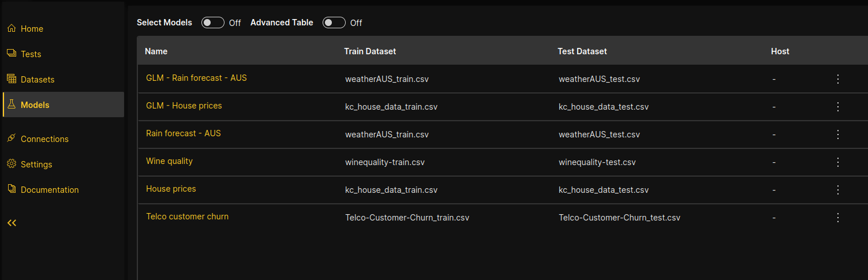
Task: Go to the Datasets page
Action: pos(38,80)
